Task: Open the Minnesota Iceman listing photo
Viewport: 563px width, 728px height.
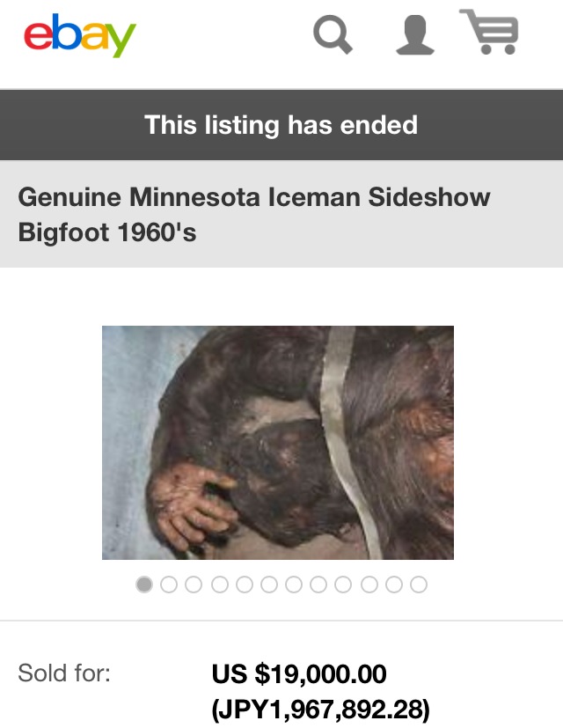Action: pyautogui.click(x=278, y=443)
